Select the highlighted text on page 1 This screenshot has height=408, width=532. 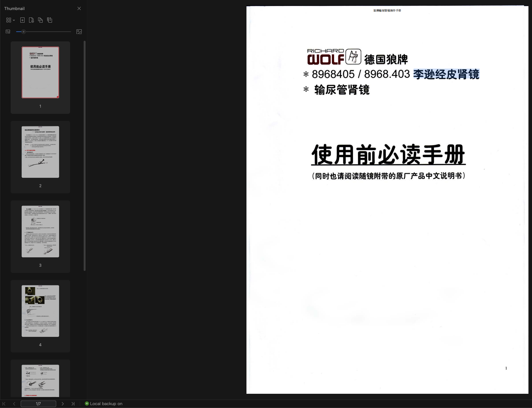click(x=446, y=74)
